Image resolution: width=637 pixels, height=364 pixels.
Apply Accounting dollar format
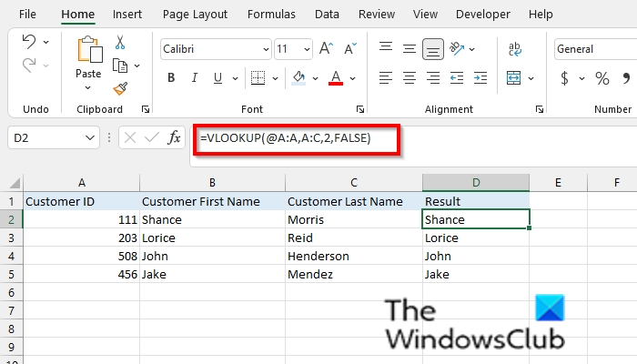pyautogui.click(x=564, y=77)
